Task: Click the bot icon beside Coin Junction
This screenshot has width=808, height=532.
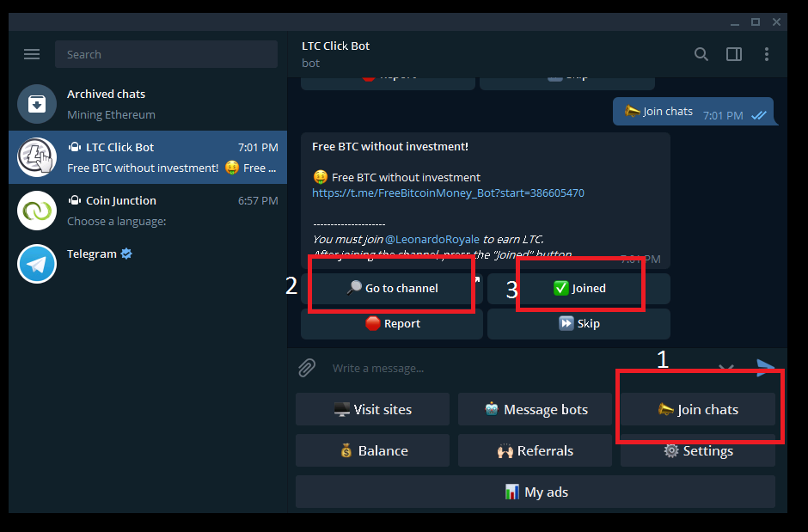Action: tap(75, 200)
